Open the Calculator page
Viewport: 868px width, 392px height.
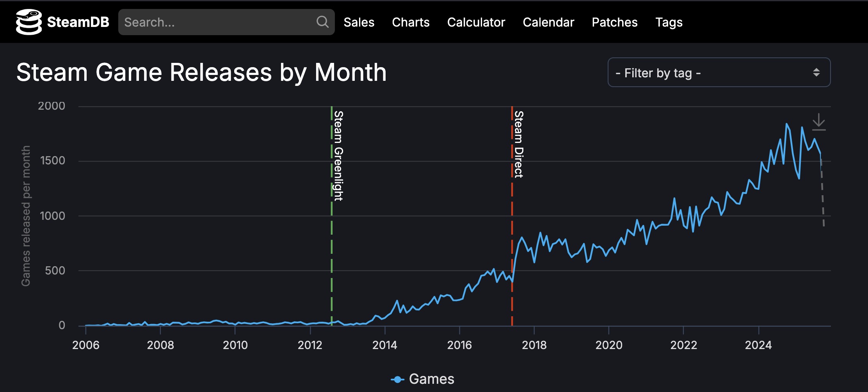click(x=476, y=22)
